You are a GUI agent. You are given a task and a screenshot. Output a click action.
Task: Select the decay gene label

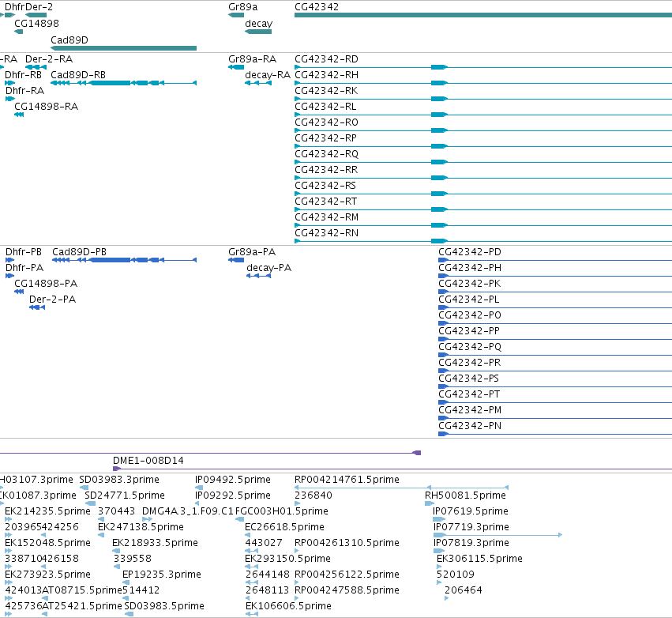tap(258, 24)
